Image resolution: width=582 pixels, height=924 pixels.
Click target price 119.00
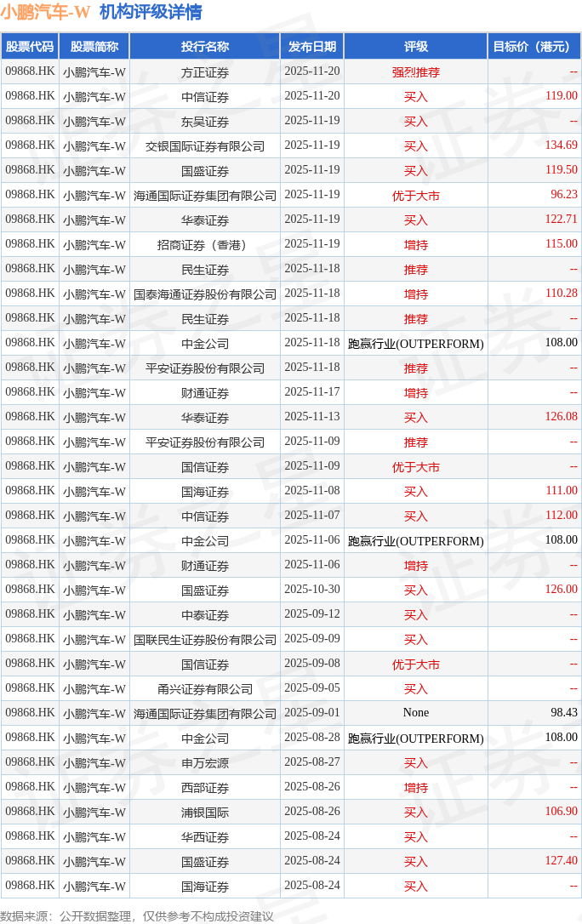tap(562, 96)
